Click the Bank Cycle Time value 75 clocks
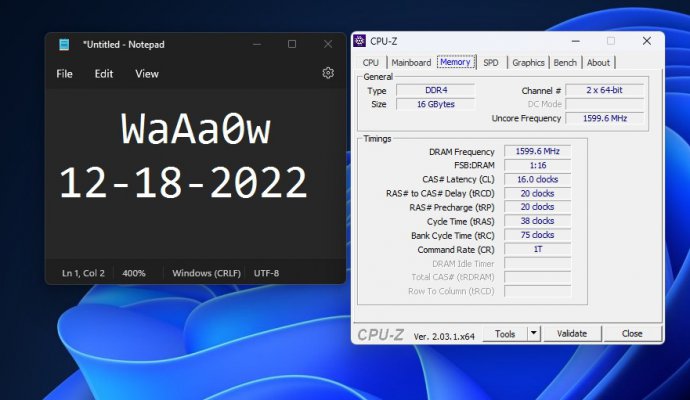The image size is (690, 400). point(537,235)
